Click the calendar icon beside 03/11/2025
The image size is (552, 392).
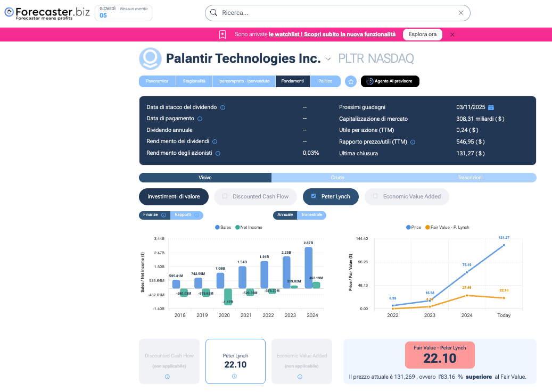point(491,107)
